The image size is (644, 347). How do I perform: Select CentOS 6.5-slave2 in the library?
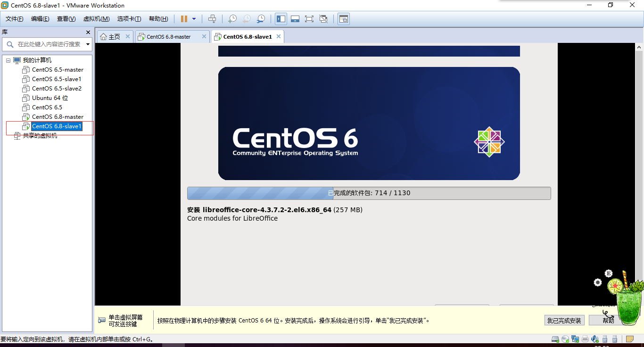click(57, 88)
